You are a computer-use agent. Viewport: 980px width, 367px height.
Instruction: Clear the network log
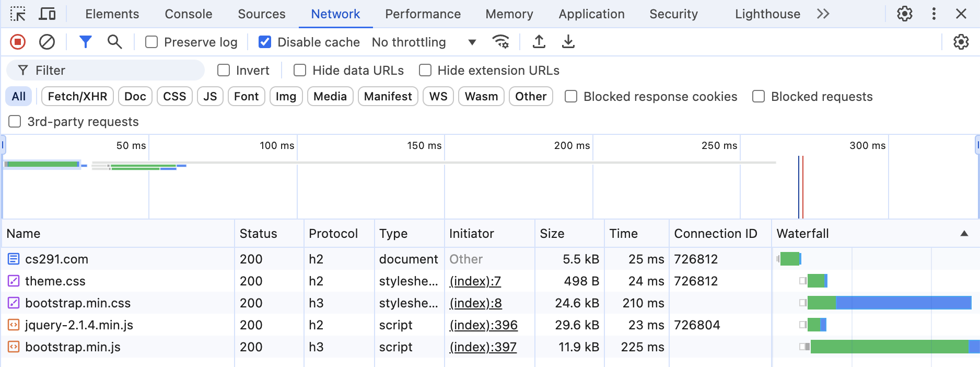(x=47, y=42)
